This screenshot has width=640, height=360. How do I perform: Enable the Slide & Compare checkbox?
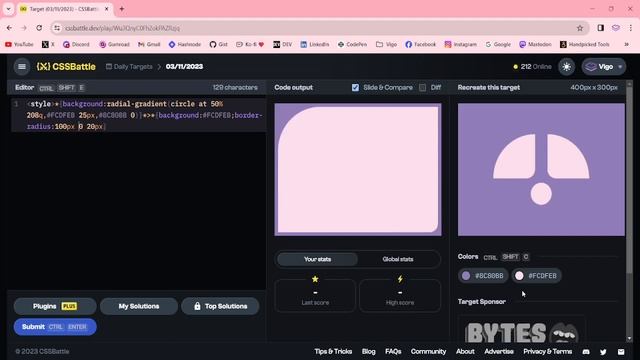pos(355,87)
